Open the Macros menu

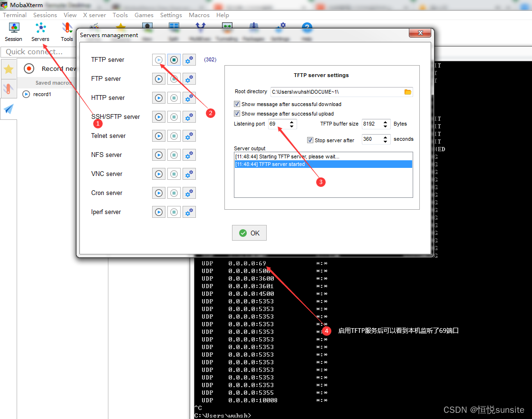[x=199, y=15]
